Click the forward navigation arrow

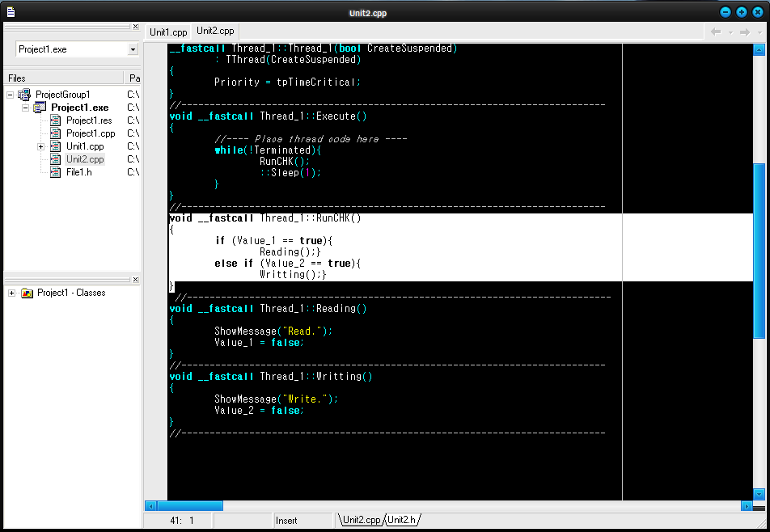click(744, 32)
